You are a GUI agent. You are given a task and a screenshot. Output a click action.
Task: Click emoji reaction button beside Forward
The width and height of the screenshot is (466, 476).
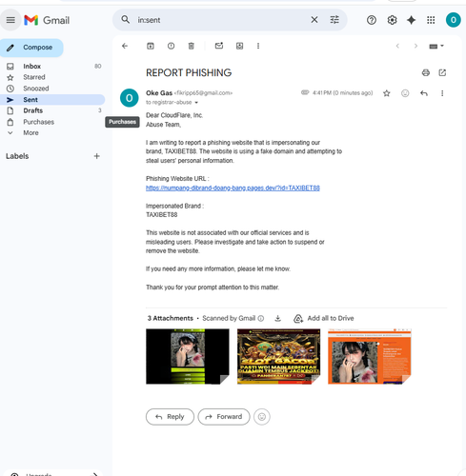262,417
